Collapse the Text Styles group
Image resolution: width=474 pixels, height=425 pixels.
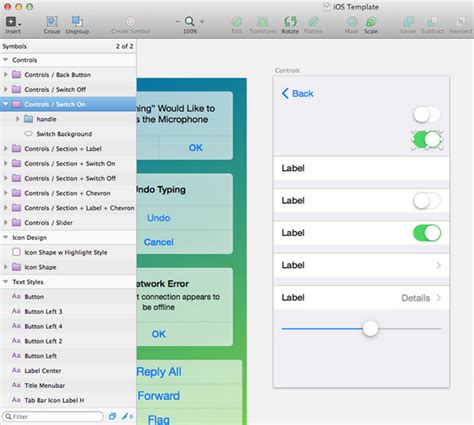click(x=5, y=282)
